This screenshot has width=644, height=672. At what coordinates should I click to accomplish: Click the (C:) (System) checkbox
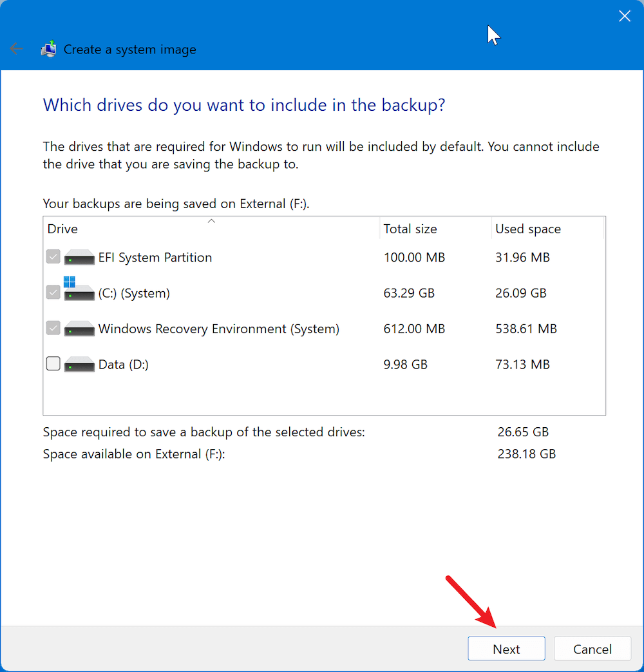click(53, 292)
